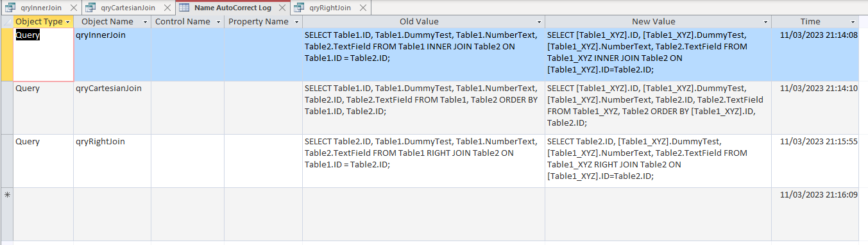Select the qryCartesianJoin record row selector

(6, 108)
